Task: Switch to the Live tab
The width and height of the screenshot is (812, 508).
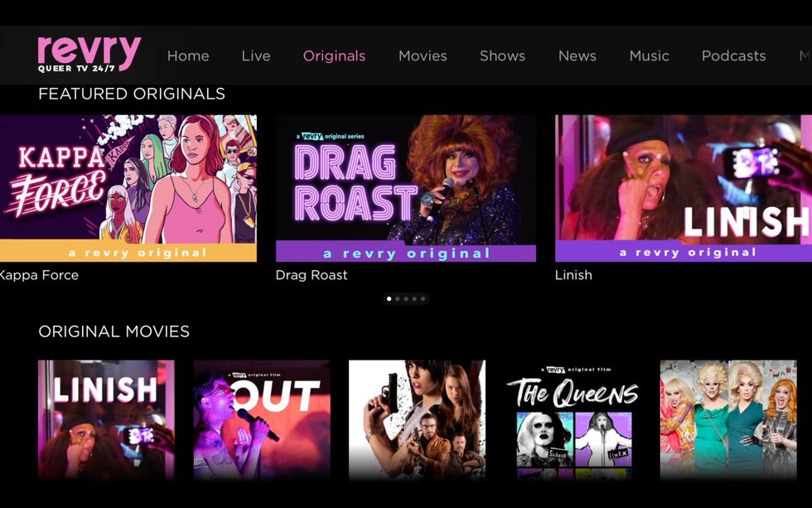Action: 256,56
